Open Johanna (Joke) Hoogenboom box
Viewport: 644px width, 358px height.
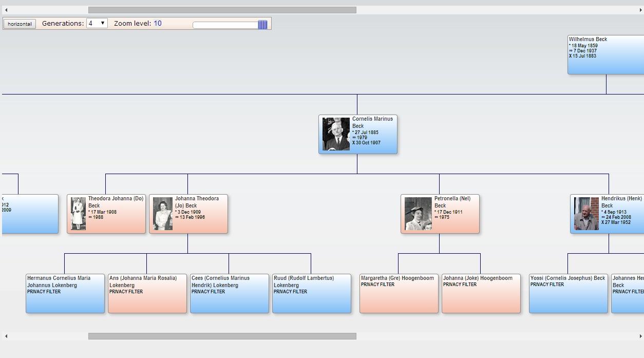(481, 293)
